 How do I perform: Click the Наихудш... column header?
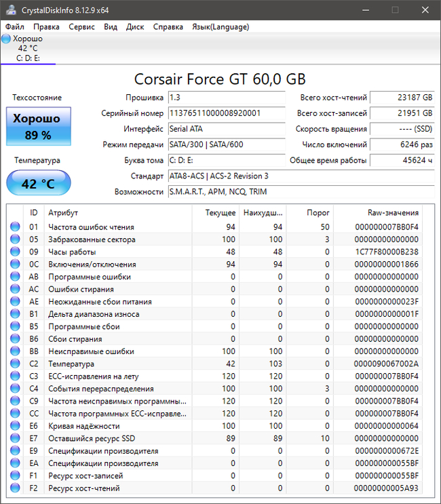coord(263,212)
